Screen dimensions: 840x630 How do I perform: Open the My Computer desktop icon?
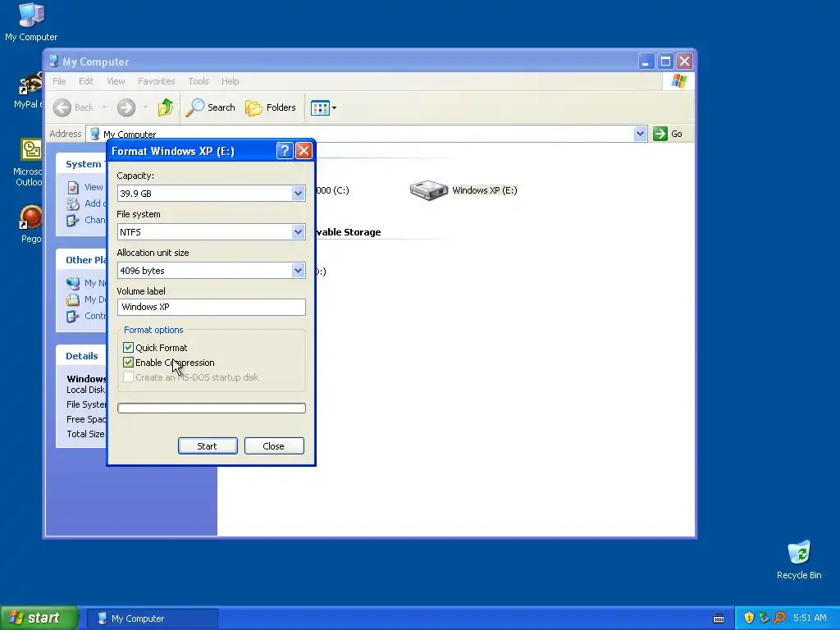31,21
